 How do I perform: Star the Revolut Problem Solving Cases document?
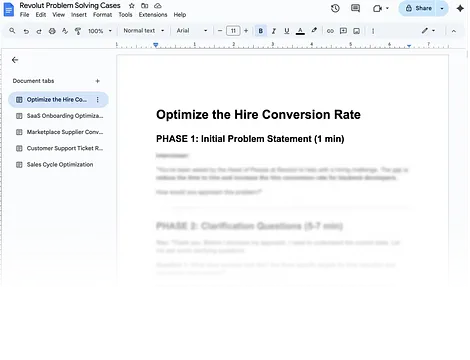pyautogui.click(x=132, y=6)
